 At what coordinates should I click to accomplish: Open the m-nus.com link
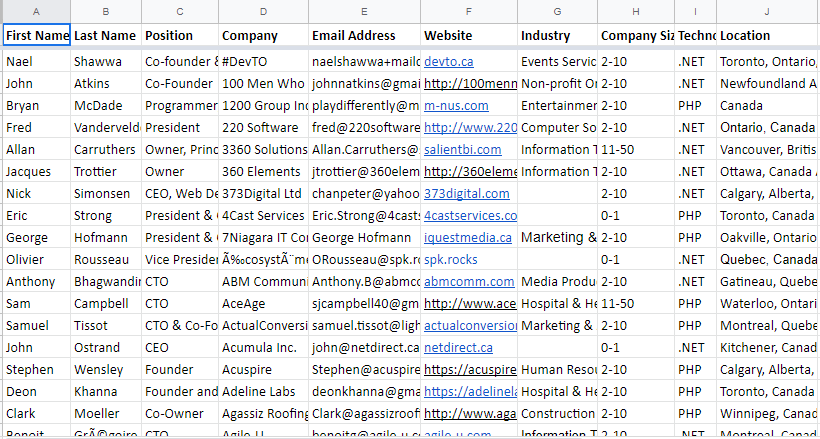[456, 106]
